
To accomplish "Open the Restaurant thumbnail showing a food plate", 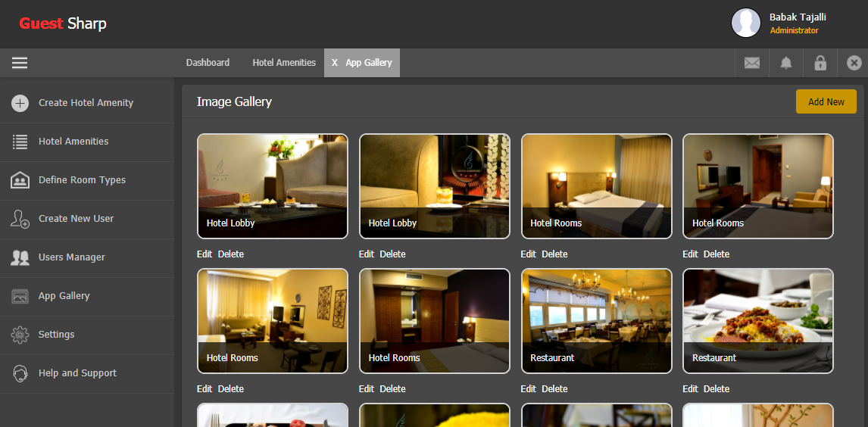I will pyautogui.click(x=758, y=321).
